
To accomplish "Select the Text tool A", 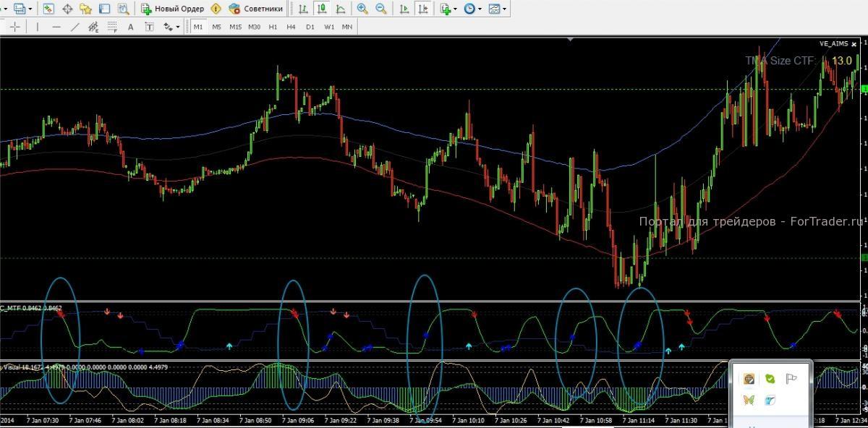I will click(x=131, y=27).
